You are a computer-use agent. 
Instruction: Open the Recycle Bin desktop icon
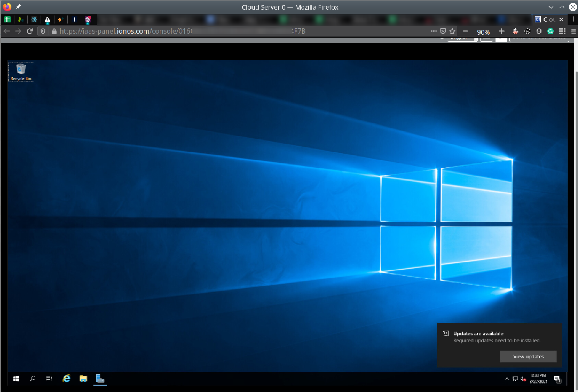[21, 72]
